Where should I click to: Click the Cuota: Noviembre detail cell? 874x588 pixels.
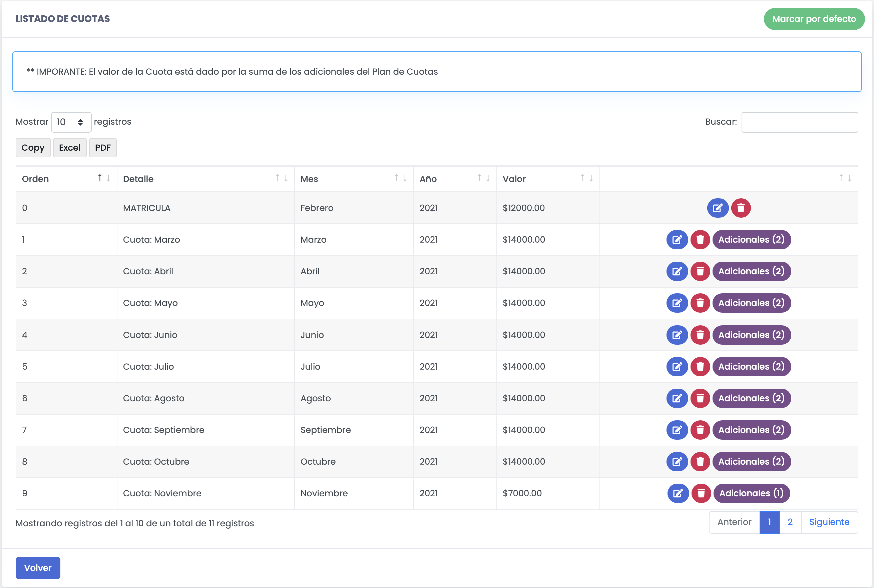[205, 493]
